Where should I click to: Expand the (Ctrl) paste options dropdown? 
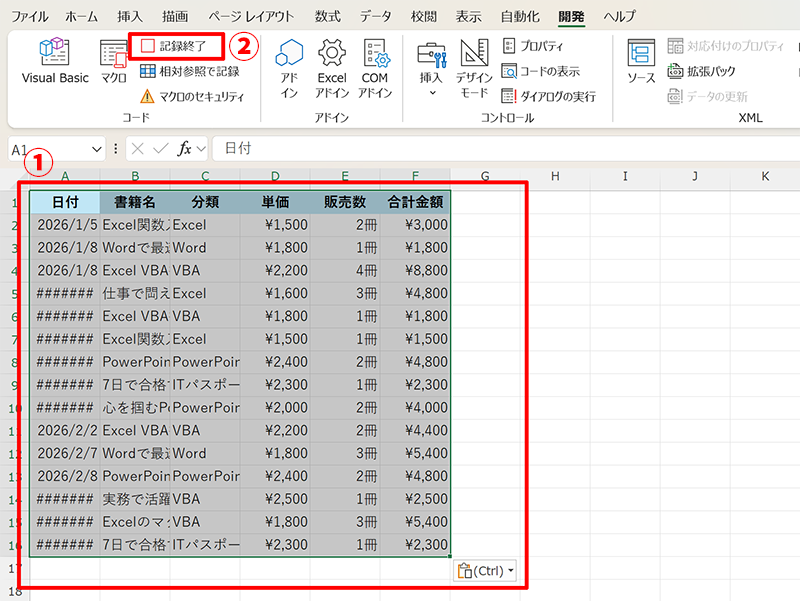pyautogui.click(x=512, y=571)
